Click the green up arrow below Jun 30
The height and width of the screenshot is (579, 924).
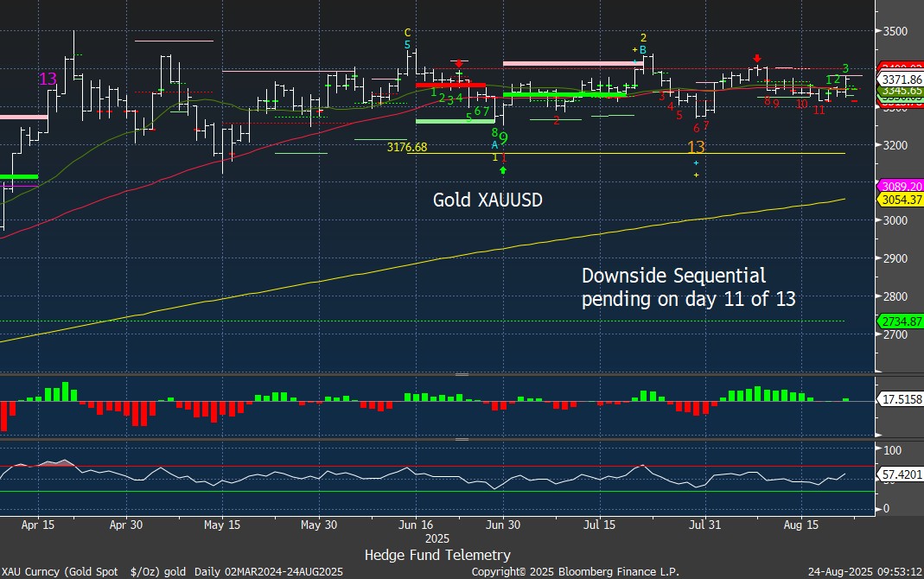(x=503, y=170)
